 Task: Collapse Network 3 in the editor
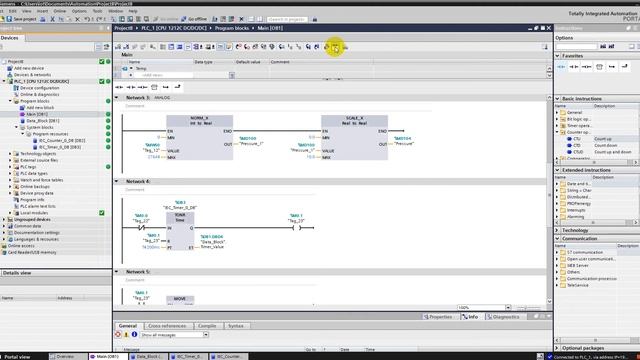click(117, 98)
